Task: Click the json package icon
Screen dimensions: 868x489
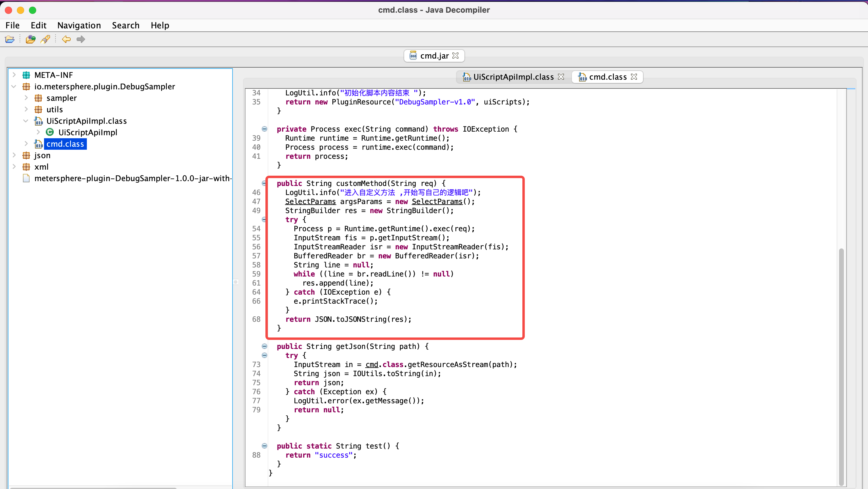Action: pos(26,155)
